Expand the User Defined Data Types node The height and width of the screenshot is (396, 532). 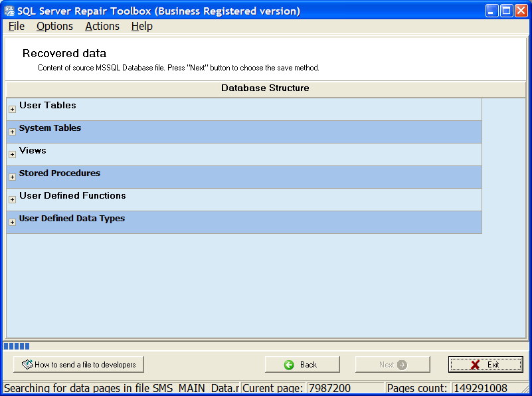[x=12, y=223]
